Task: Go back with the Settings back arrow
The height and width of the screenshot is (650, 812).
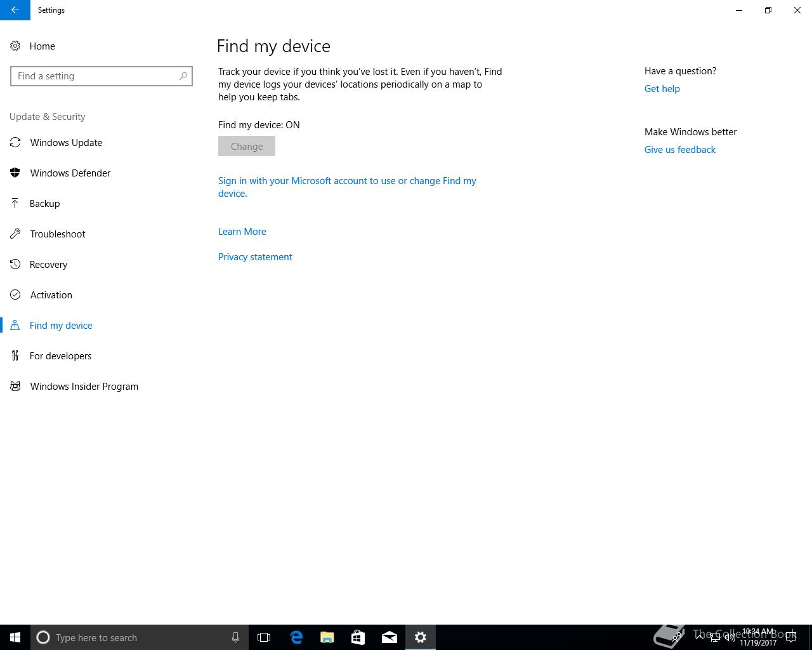Action: point(15,10)
